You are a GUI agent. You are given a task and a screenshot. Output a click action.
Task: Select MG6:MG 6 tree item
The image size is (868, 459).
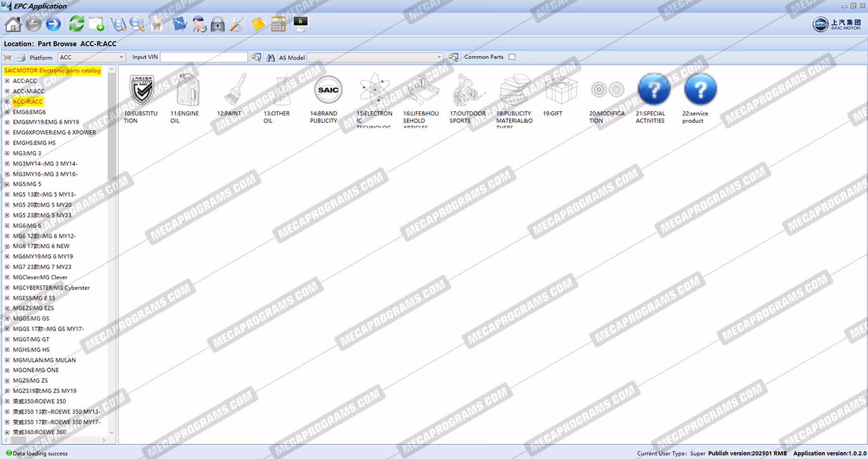[x=27, y=225]
